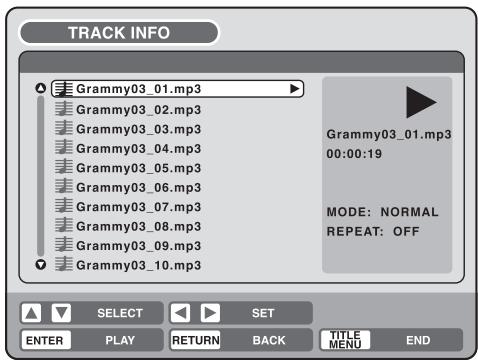Select track Grammy03_01.mp3 in the list
The width and height of the screenshot is (478, 360).
pos(177,89)
